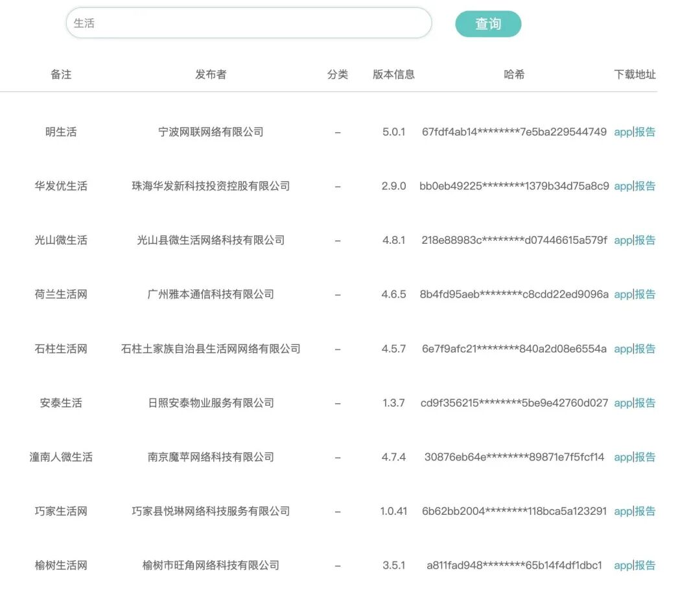Click publisher 广州雅本通信科技有限公司
Screen dimensions: 700x590
coord(211,294)
